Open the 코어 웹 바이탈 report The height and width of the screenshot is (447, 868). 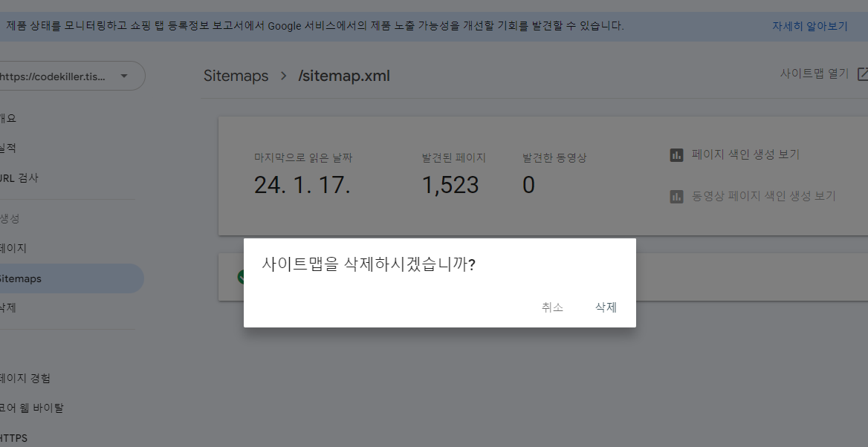[30, 408]
